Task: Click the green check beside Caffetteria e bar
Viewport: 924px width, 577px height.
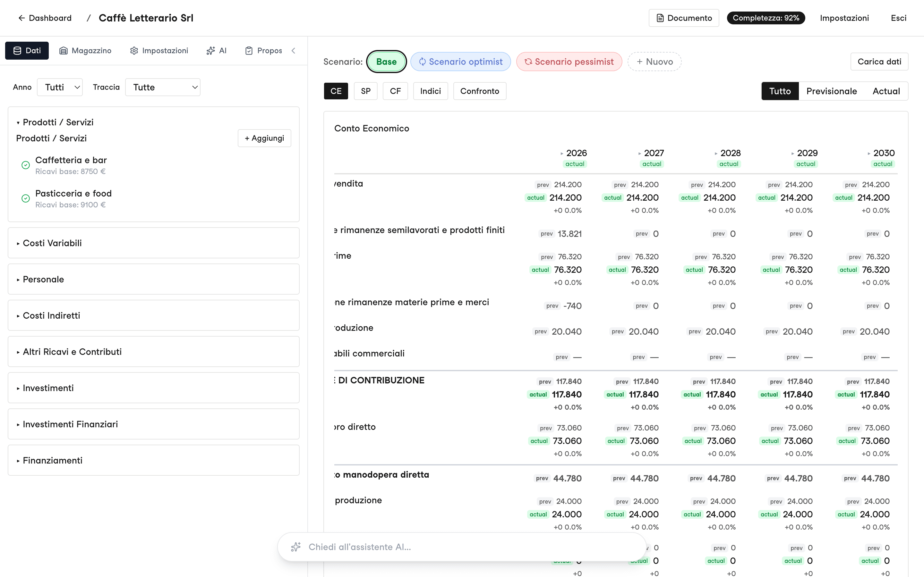Action: tap(26, 165)
